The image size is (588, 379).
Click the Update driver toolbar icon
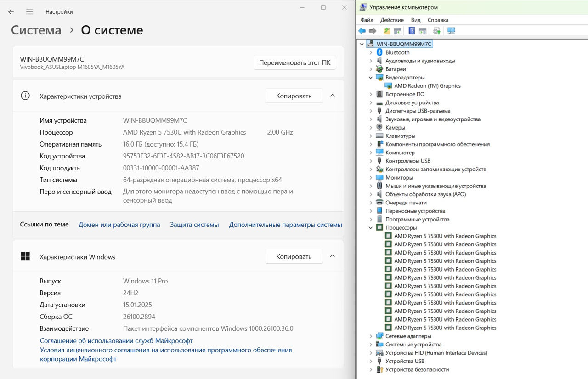(437, 31)
